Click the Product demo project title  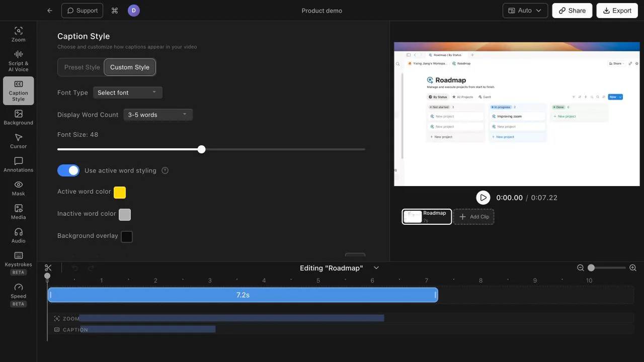(322, 11)
